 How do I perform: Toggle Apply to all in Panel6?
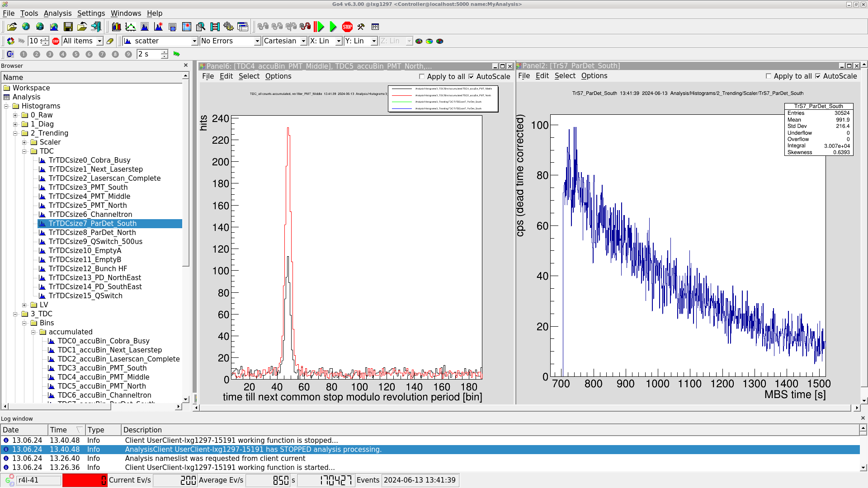coord(421,77)
